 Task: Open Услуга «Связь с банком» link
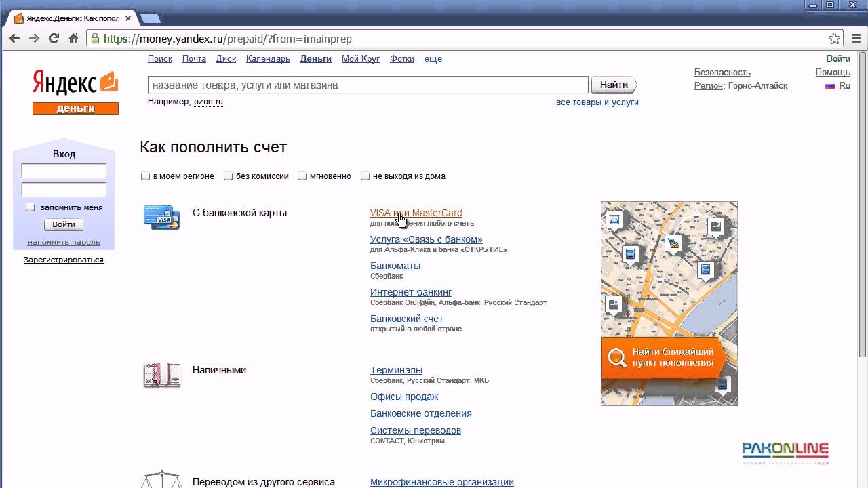(x=427, y=239)
